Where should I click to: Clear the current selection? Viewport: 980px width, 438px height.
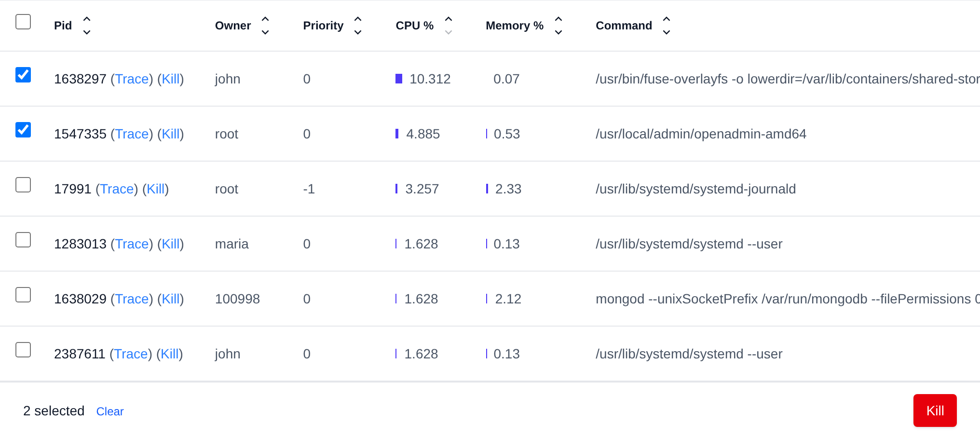pos(110,411)
